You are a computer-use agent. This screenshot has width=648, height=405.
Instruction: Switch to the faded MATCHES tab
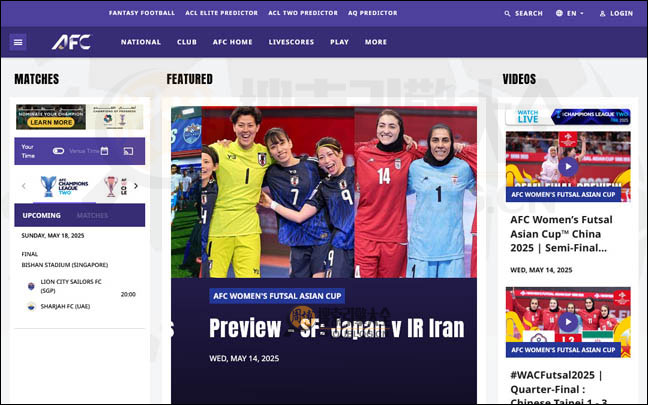click(x=93, y=215)
